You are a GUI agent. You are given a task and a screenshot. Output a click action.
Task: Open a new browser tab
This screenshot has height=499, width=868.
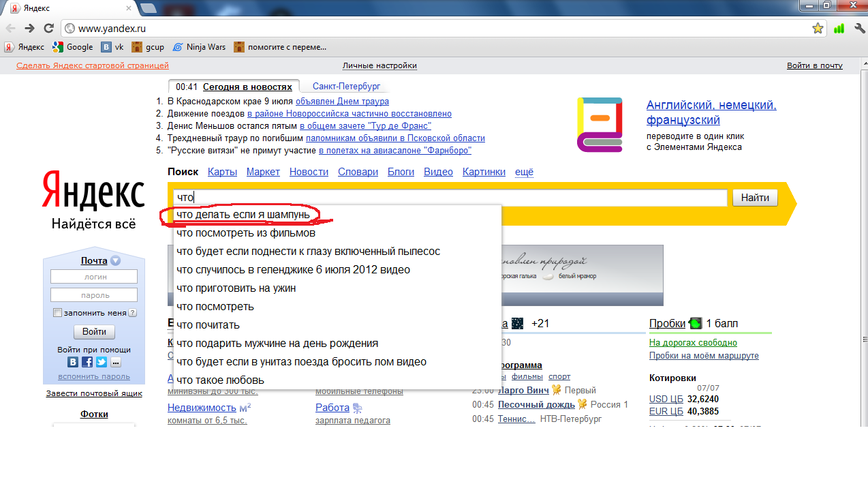coord(148,7)
